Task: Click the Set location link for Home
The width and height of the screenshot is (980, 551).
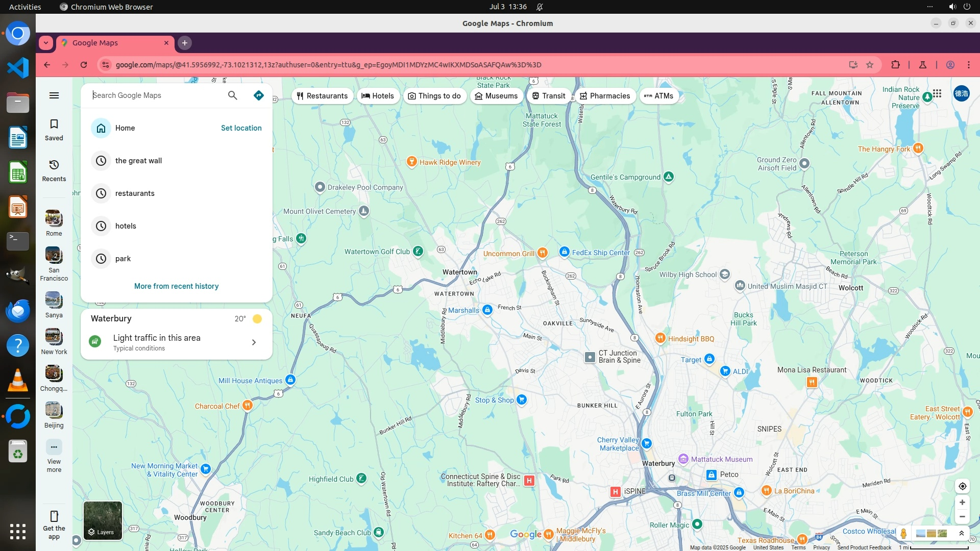Action: pyautogui.click(x=241, y=128)
